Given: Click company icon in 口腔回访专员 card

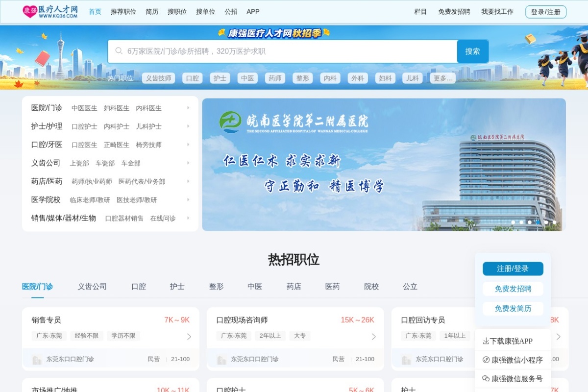Looking at the screenshot, I should click(x=406, y=360).
